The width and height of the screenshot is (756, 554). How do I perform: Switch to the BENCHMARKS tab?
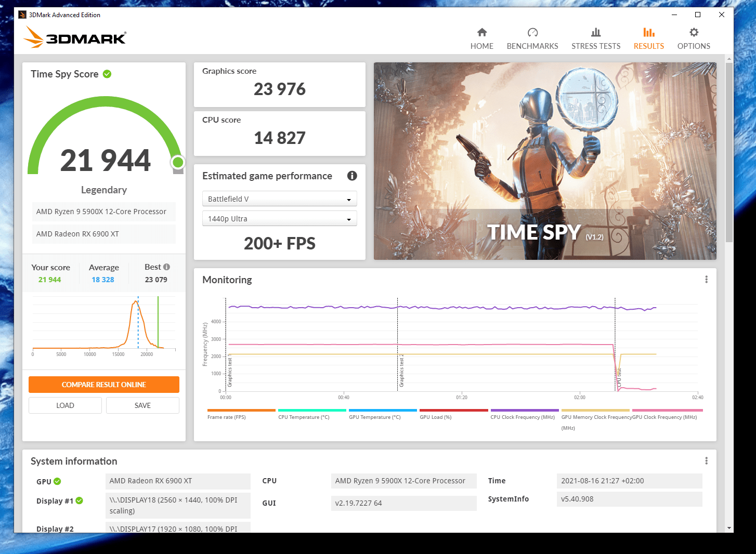(x=532, y=46)
